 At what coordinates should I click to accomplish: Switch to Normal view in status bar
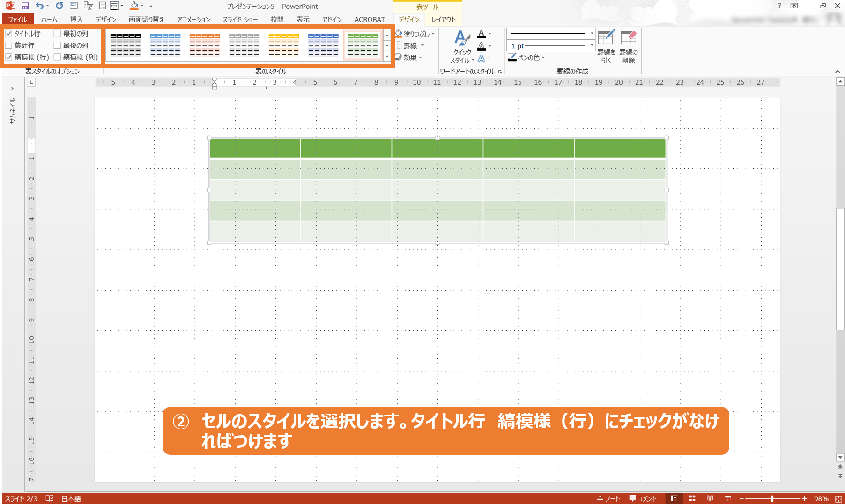pyautogui.click(x=675, y=498)
